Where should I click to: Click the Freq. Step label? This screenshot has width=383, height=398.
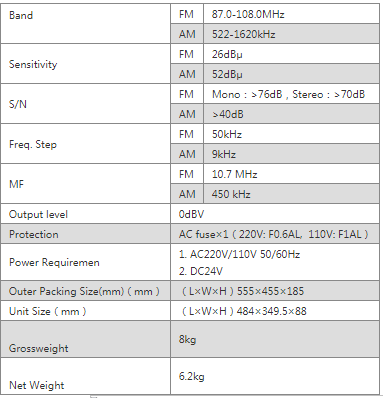coord(33,144)
